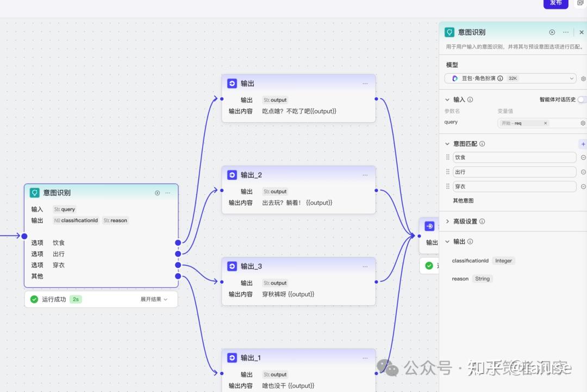Click the 发布 publish button
This screenshot has height=392, width=587.
pyautogui.click(x=555, y=3)
